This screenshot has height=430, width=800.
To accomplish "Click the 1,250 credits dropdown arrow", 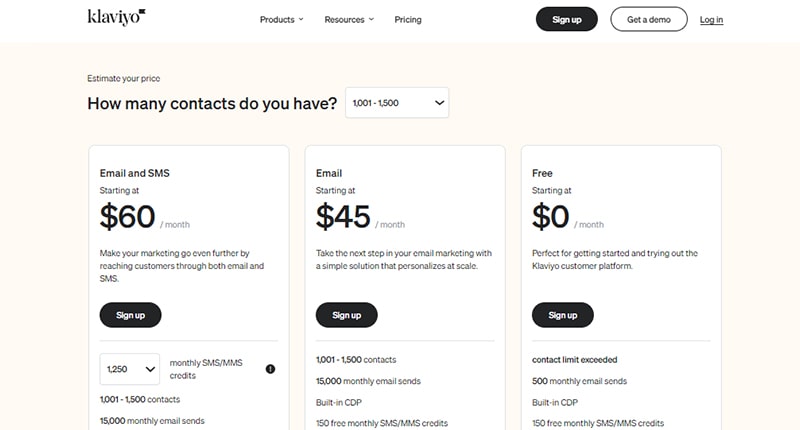I will (150, 369).
